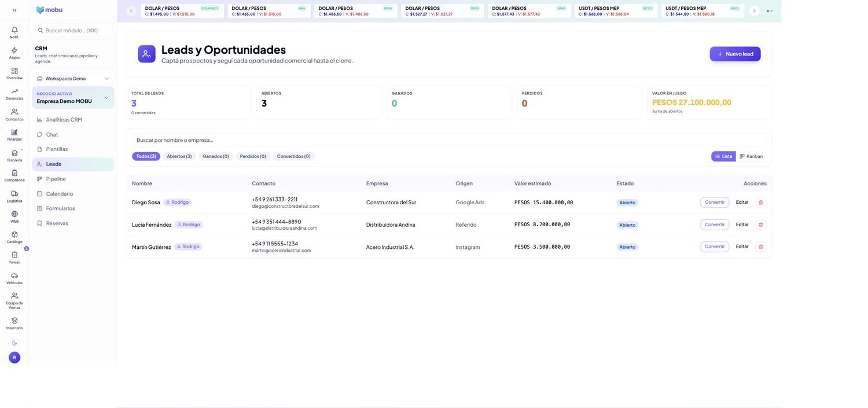Screen dimensions: 868x408
Task: Filter by Convertidos (0)
Action: pyautogui.click(x=293, y=156)
